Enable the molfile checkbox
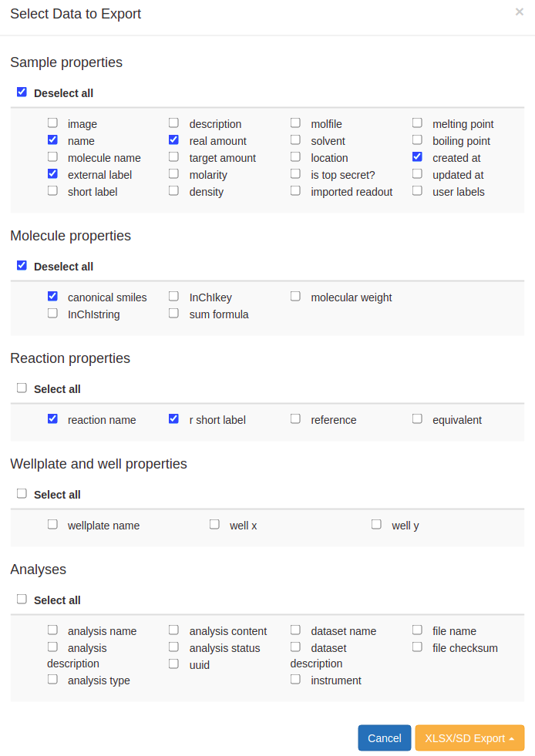535x756 pixels. [x=295, y=123]
